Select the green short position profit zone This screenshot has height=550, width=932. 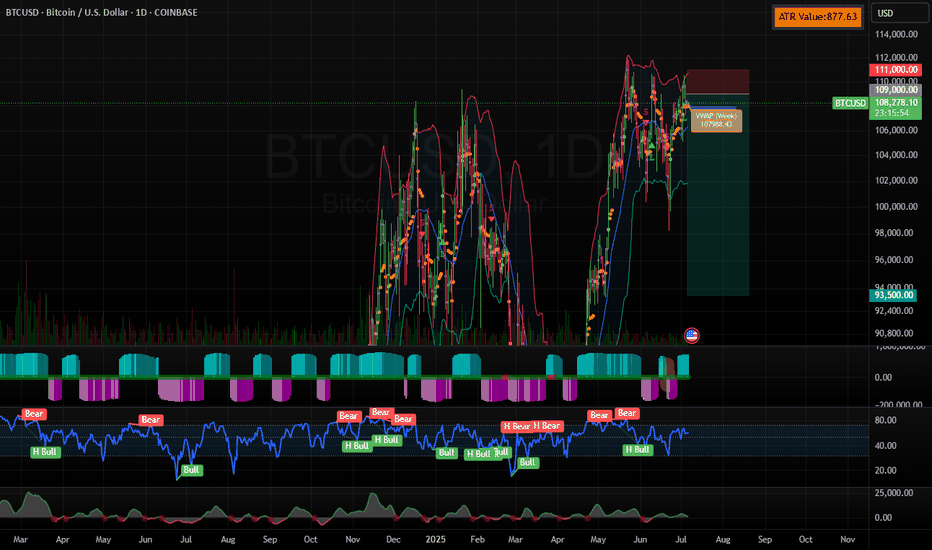[718, 195]
